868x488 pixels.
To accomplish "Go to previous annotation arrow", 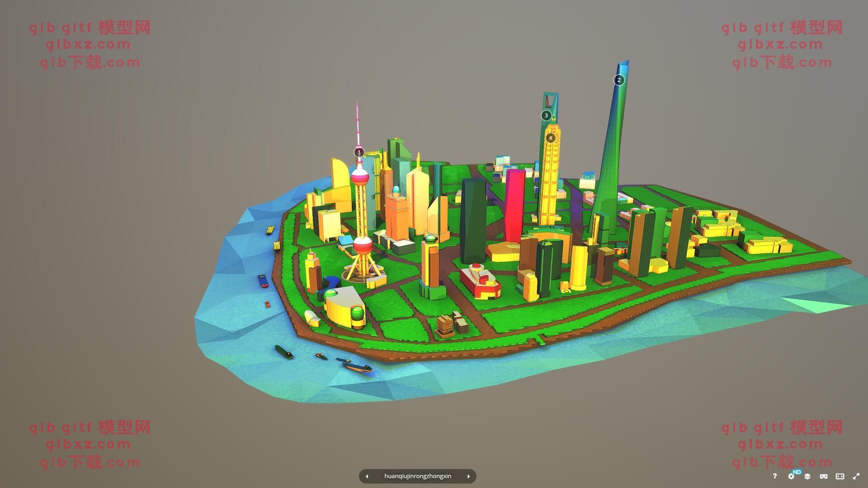I will click(x=367, y=476).
